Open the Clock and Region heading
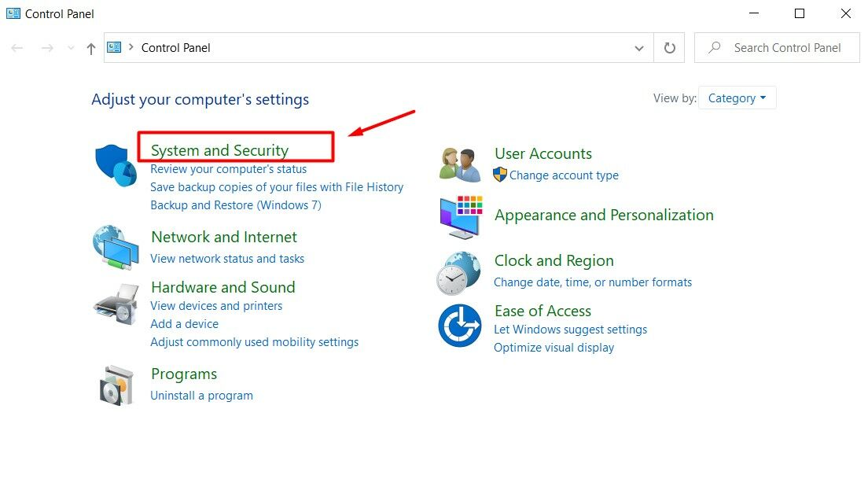The height and width of the screenshot is (479, 868). pyautogui.click(x=554, y=261)
